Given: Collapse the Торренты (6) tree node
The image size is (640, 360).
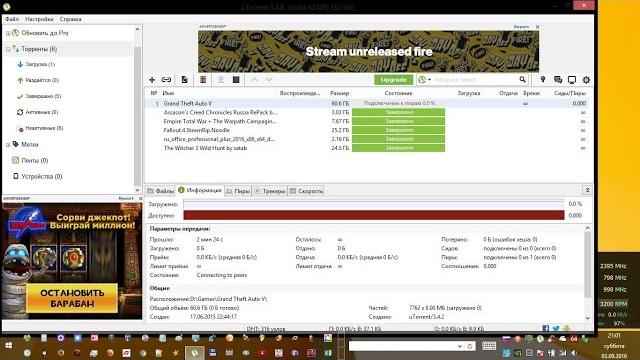Looking at the screenshot, I should 8,49.
